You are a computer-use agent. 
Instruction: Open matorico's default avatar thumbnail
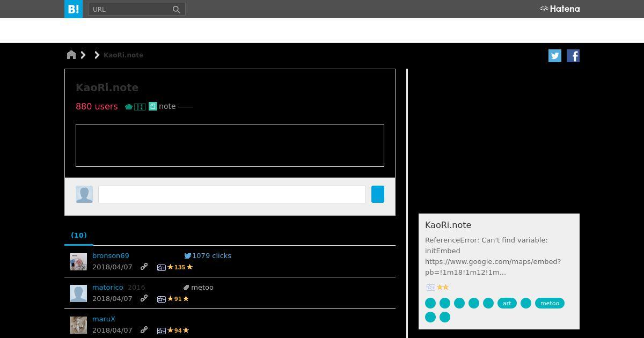coord(78,293)
